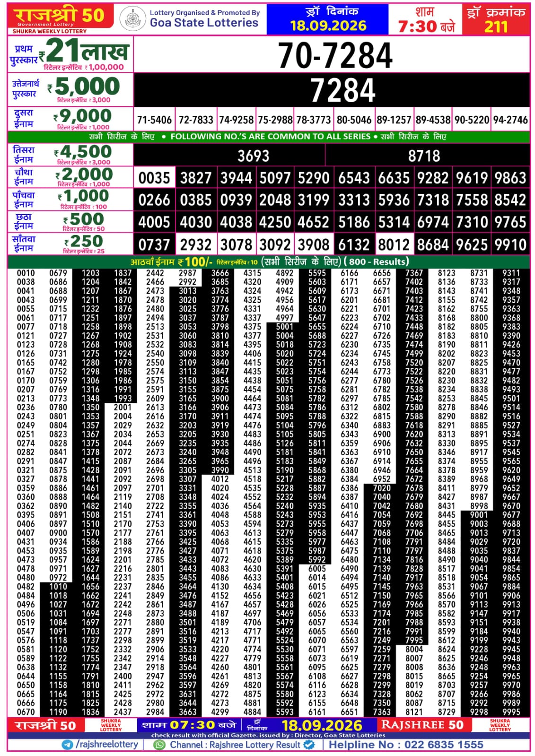Click the Rajshree 50 logo at top
This screenshot has height=756, width=535.
[x=60, y=18]
